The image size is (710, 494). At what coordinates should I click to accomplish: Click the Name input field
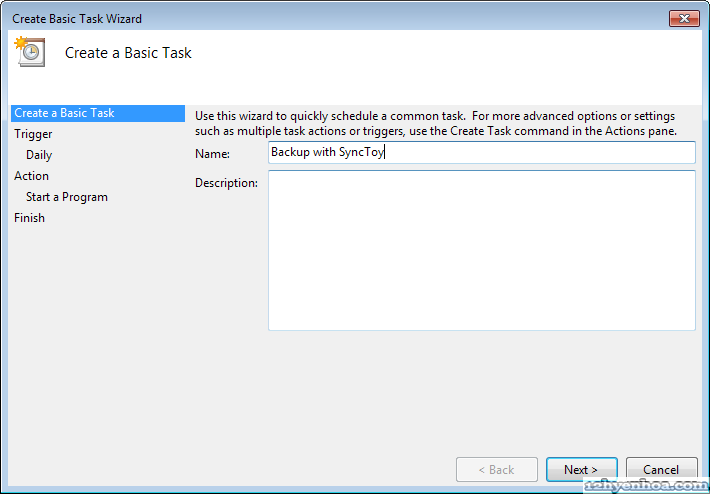pos(481,152)
